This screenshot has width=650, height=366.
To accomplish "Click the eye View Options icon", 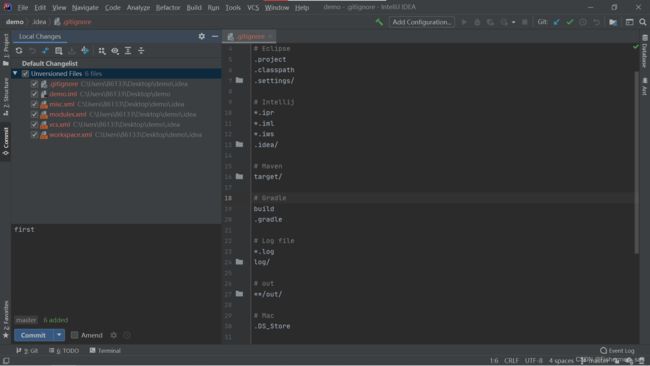I will pyautogui.click(x=115, y=51).
